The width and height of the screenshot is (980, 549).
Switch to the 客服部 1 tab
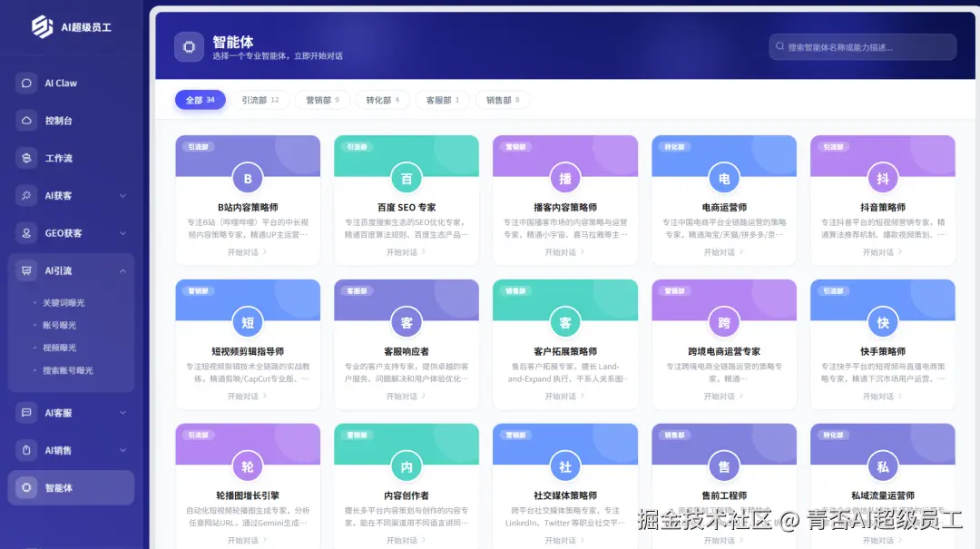[443, 100]
